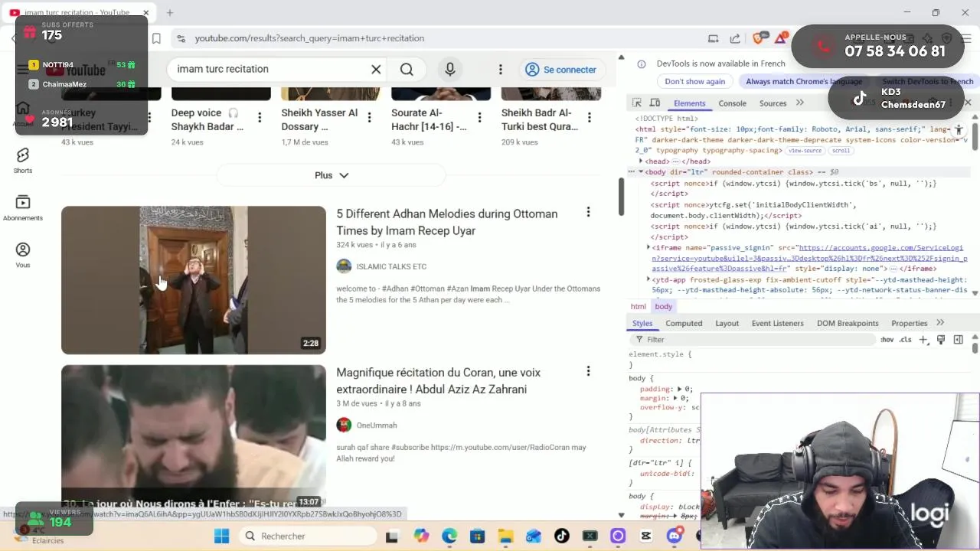Toggle the .cls element classes panel
Image resolution: width=980 pixels, height=551 pixels.
pyautogui.click(x=906, y=340)
